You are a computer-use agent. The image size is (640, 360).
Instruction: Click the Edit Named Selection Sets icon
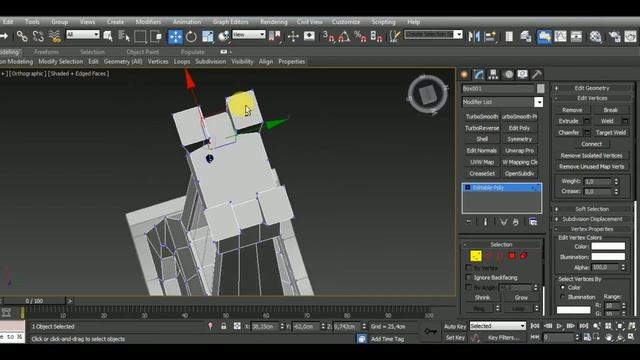click(x=394, y=37)
